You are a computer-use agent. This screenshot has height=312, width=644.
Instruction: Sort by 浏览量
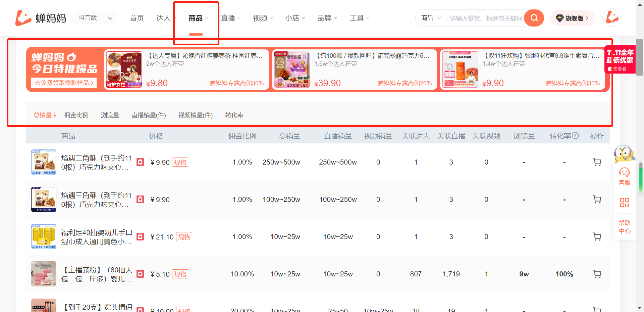coord(110,115)
